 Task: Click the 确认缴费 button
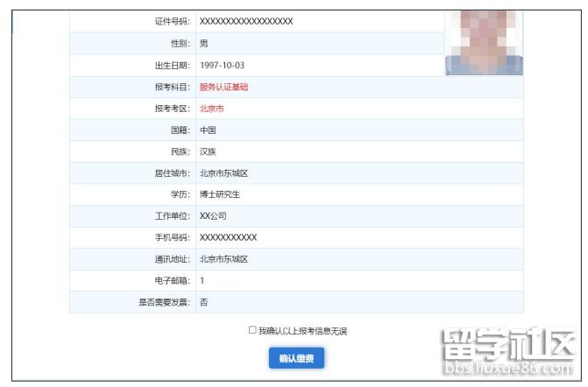pos(297,358)
